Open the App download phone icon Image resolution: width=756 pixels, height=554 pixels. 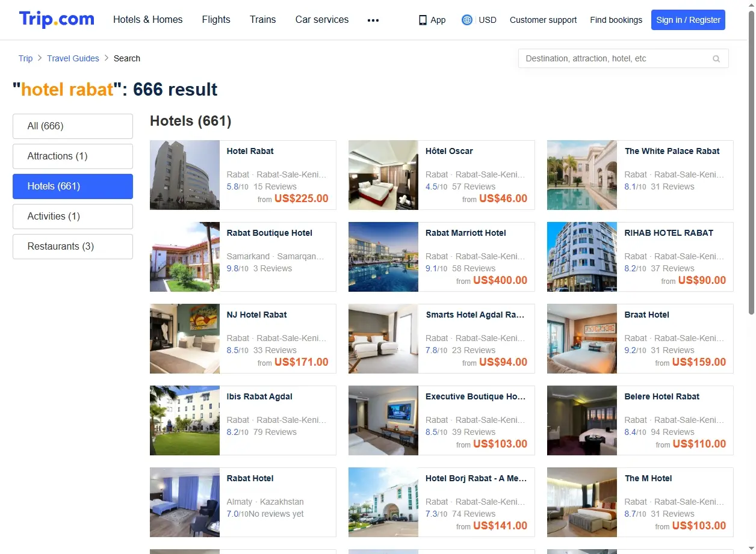tap(423, 20)
